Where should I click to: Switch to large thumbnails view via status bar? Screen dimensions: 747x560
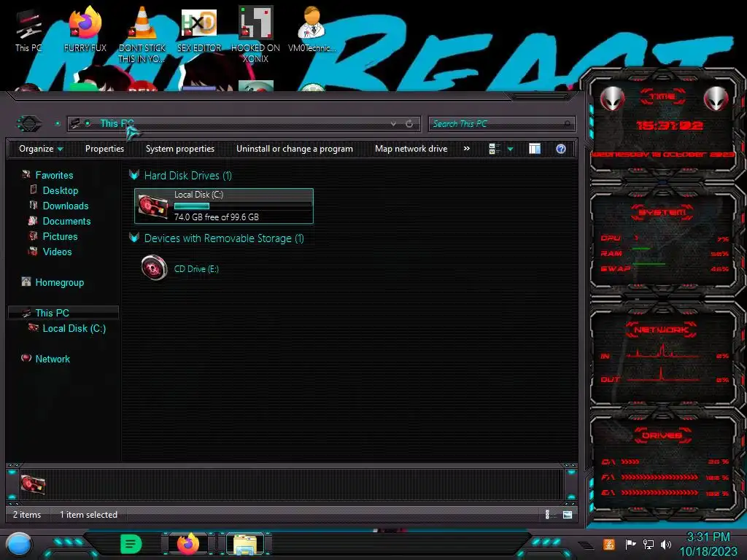coord(567,514)
